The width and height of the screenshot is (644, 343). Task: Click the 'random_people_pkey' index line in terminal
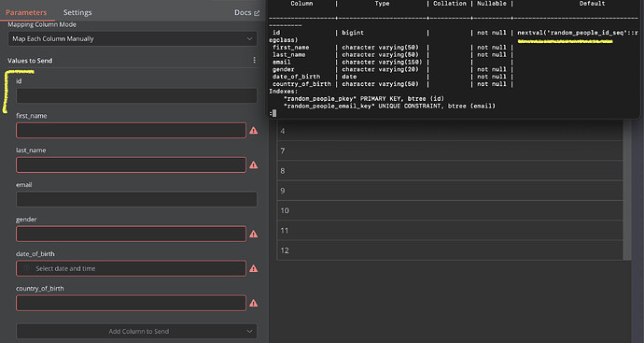point(363,99)
